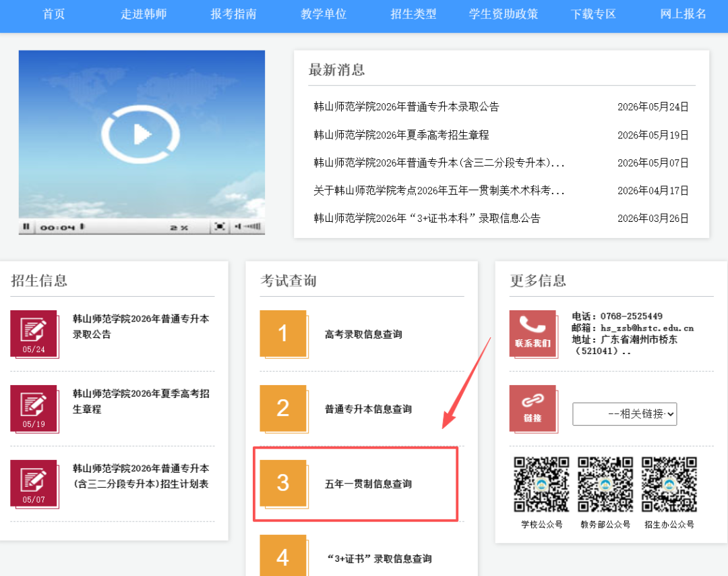Click the 05/19 red notice icon
Image resolution: width=728 pixels, height=576 pixels.
pyautogui.click(x=34, y=408)
